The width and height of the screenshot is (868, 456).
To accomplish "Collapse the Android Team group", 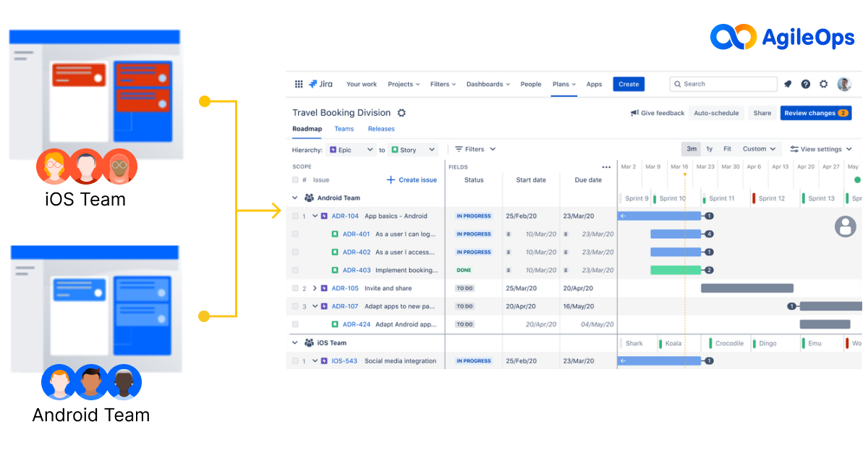I will 295,198.
